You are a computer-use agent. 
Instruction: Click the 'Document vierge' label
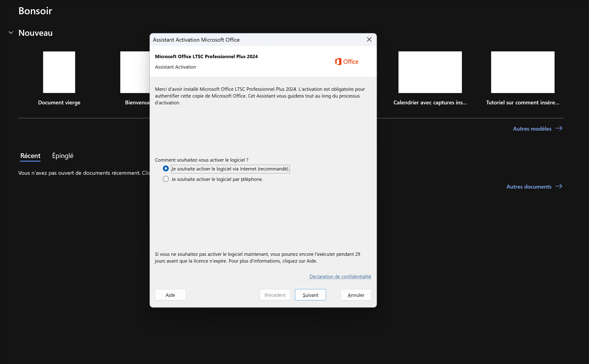pos(59,102)
